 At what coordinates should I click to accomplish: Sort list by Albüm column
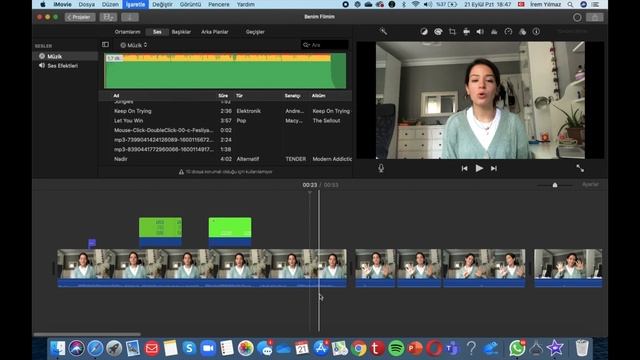click(x=318, y=96)
